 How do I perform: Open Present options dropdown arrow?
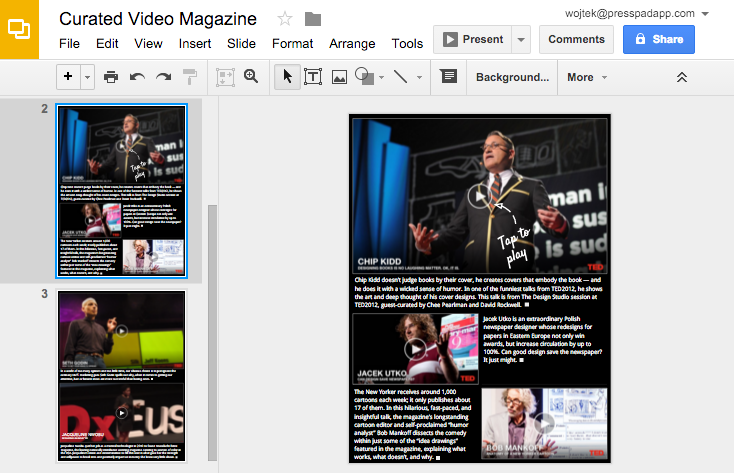click(x=521, y=39)
